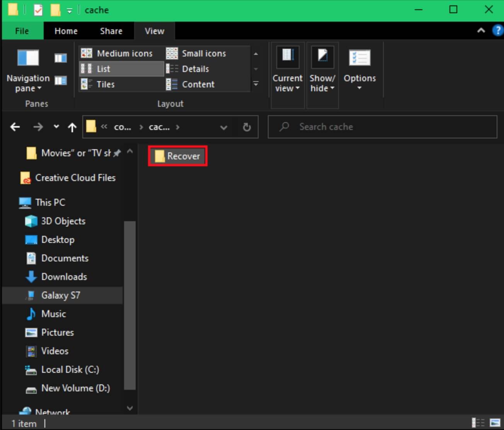
Task: Go back with the Back arrow
Action: tap(15, 127)
